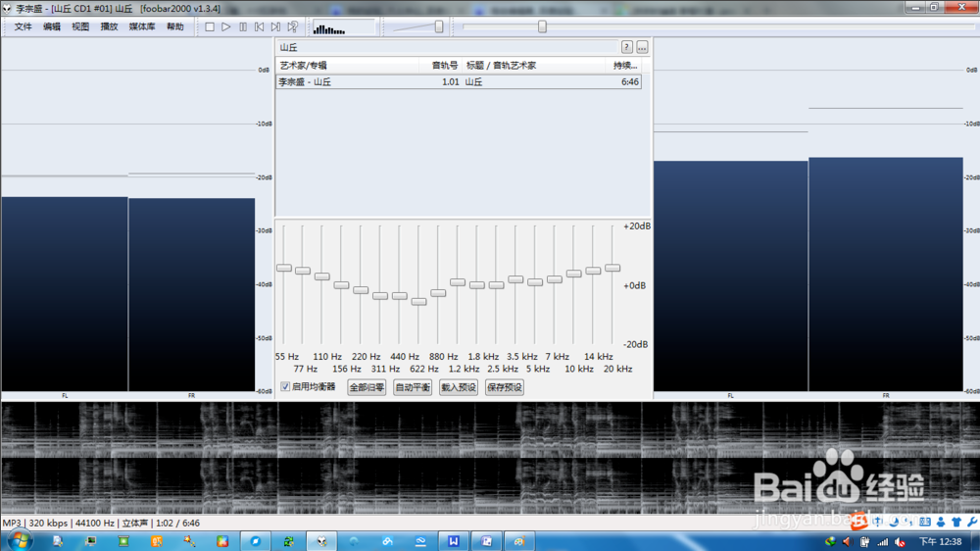The width and height of the screenshot is (980, 551).
Task: Click the 自动平衡 button
Action: [413, 387]
